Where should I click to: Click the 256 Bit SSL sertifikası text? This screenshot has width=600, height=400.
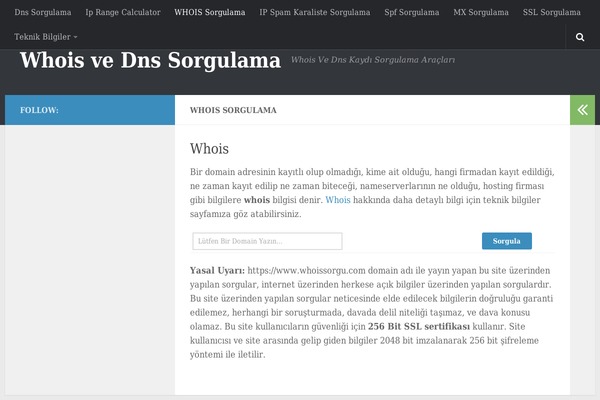pyautogui.click(x=419, y=327)
